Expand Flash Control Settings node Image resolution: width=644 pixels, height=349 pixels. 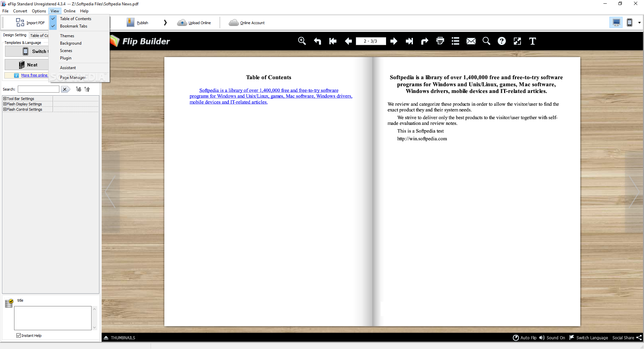[x=5, y=109]
